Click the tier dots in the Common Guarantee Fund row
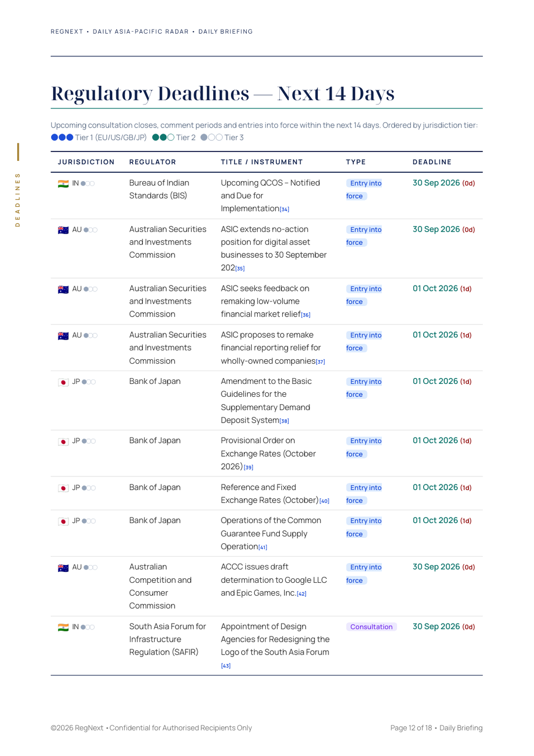 click(89, 521)
